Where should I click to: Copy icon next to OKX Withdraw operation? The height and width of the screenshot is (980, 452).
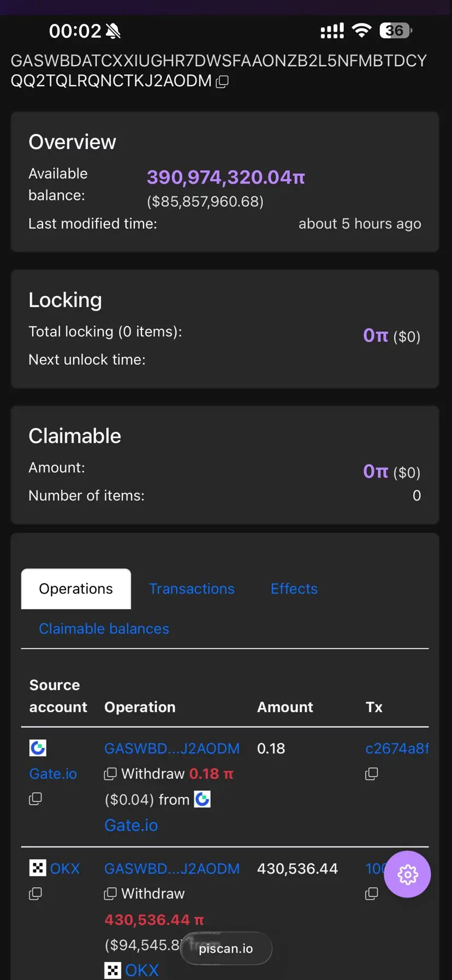[110, 894]
